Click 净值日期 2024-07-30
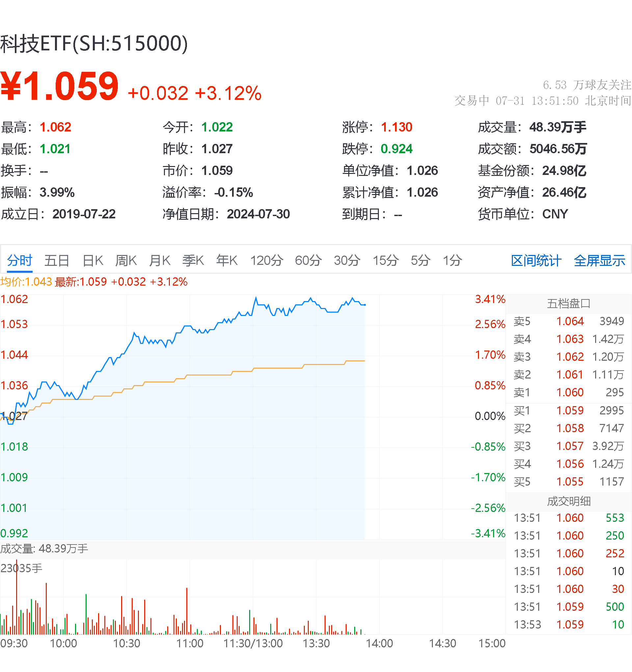Image resolution: width=632 pixels, height=672 pixels. (x=258, y=214)
